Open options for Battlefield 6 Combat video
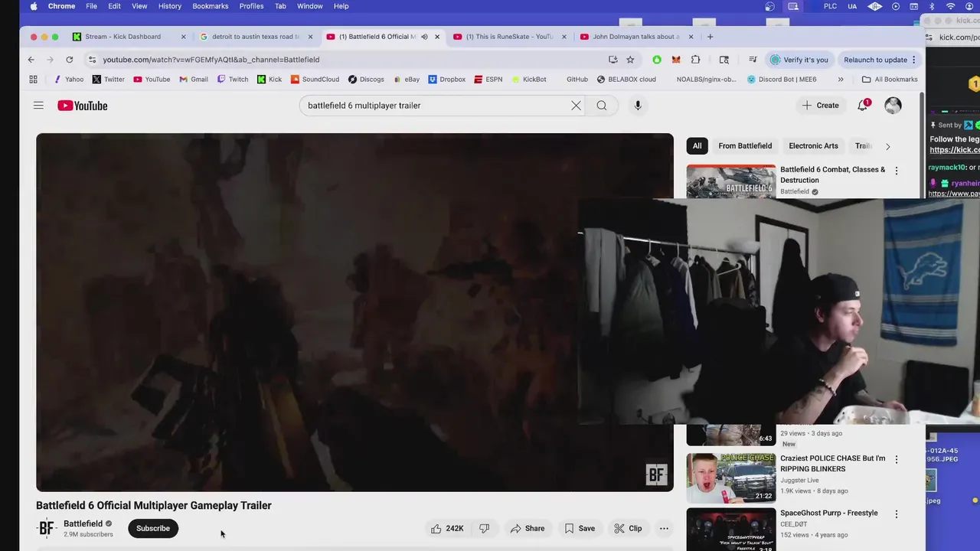 pyautogui.click(x=897, y=171)
